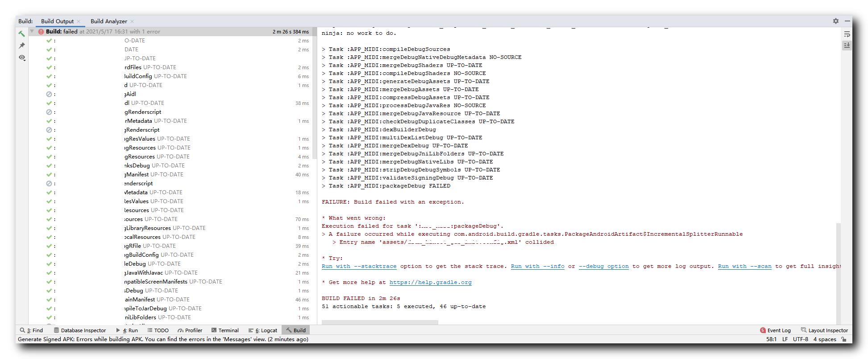
Task: Switch to the Build Output tab
Action: coord(57,21)
